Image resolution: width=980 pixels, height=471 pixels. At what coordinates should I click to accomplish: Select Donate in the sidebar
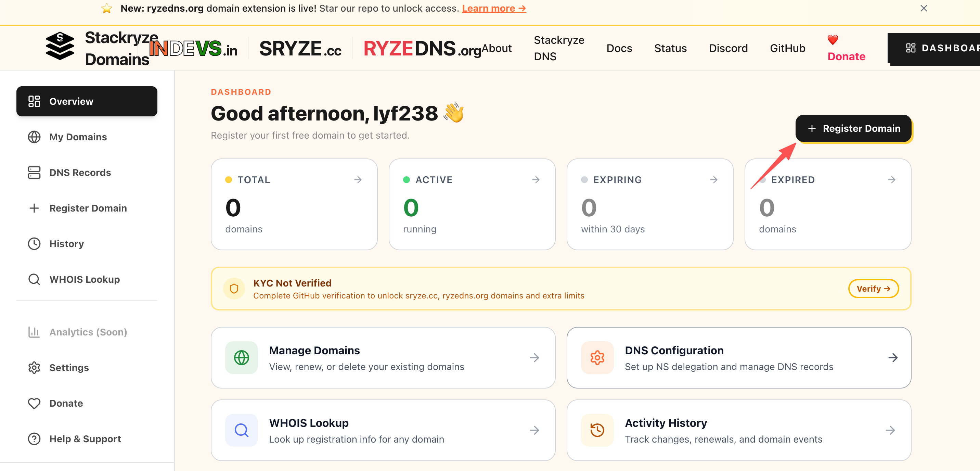point(87,403)
